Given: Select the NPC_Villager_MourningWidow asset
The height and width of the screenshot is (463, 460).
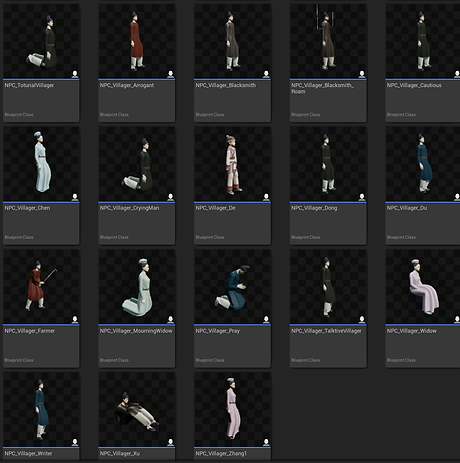Looking at the screenshot, I should [x=137, y=287].
